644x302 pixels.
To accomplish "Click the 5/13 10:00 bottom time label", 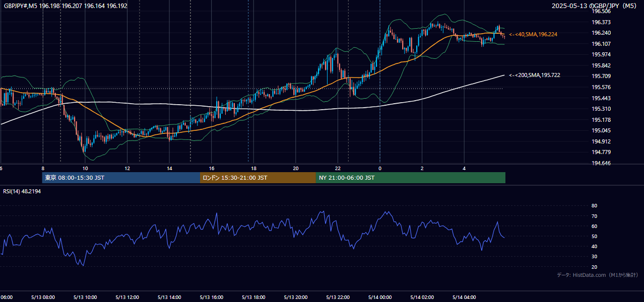I will pyautogui.click(x=85, y=297).
